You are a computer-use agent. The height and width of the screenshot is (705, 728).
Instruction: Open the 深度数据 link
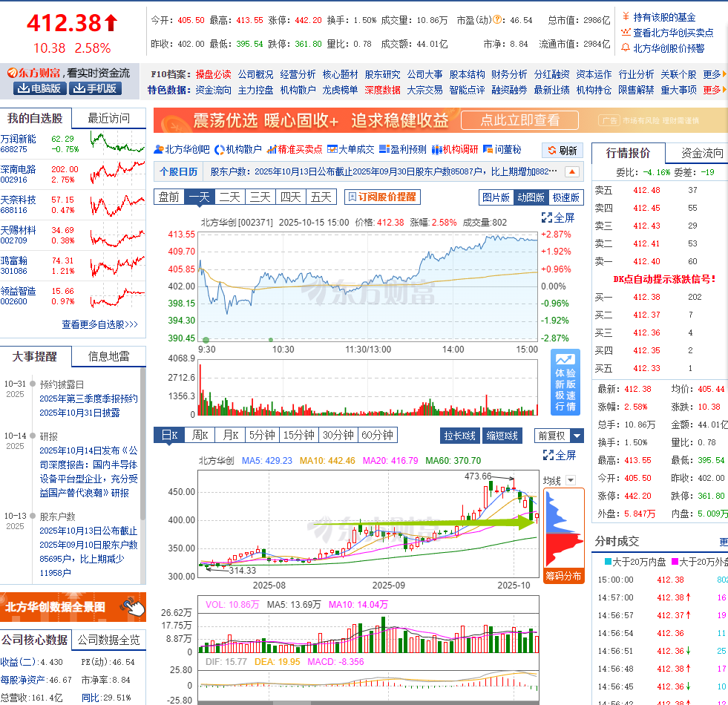[x=383, y=90]
